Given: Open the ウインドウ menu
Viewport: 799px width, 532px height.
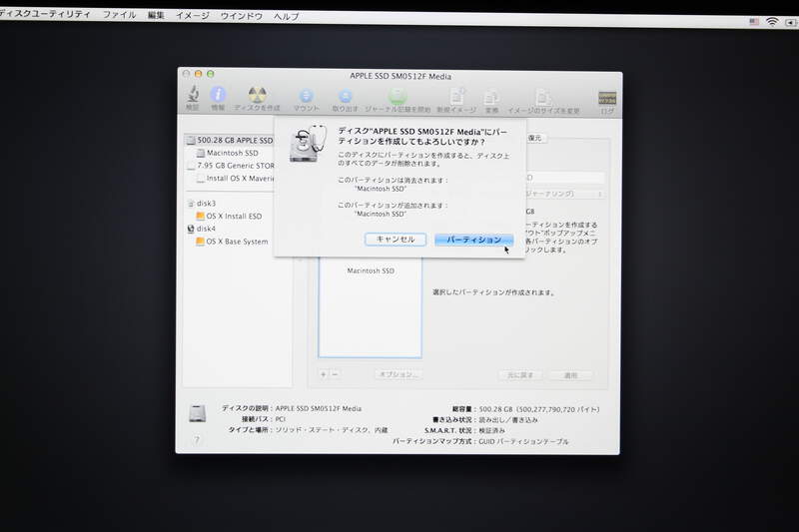Looking at the screenshot, I should click(x=241, y=17).
